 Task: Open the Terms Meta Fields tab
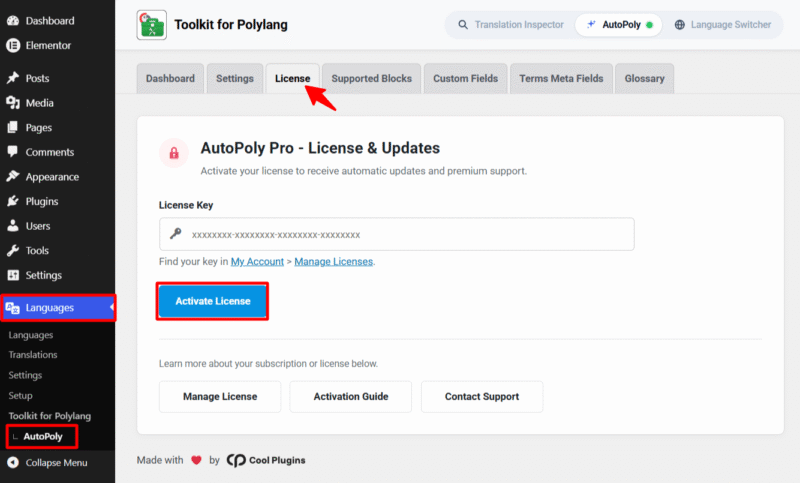point(561,79)
